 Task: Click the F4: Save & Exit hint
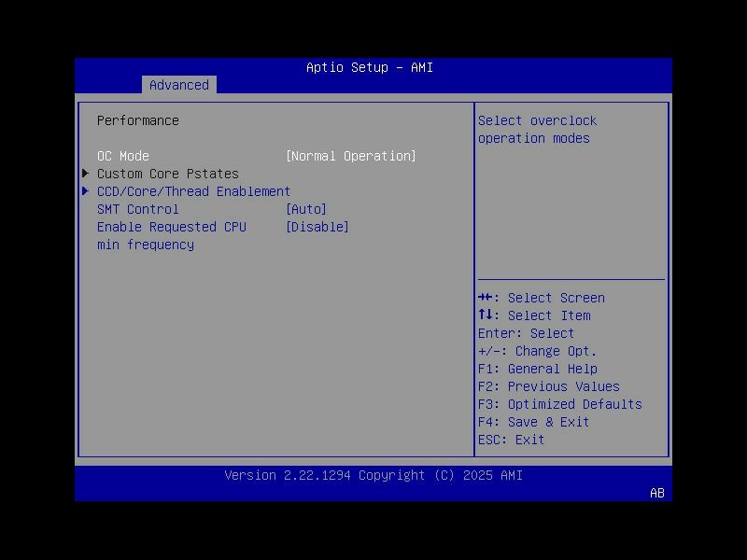click(x=534, y=423)
